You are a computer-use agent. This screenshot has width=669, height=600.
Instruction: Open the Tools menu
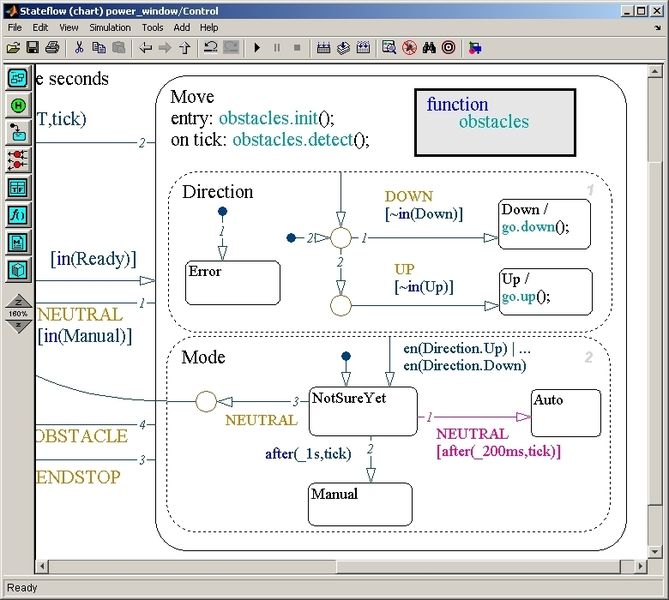coord(152,27)
